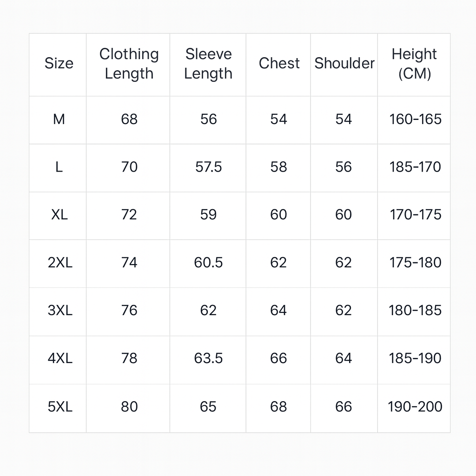The width and height of the screenshot is (476, 476).
Task: Select the Chest column header
Action: coord(279,64)
